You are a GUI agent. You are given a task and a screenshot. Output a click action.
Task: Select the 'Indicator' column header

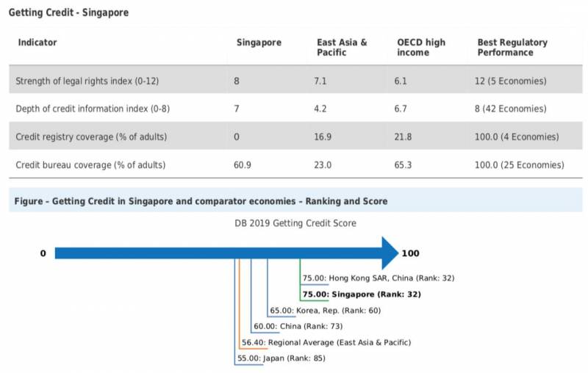point(37,43)
